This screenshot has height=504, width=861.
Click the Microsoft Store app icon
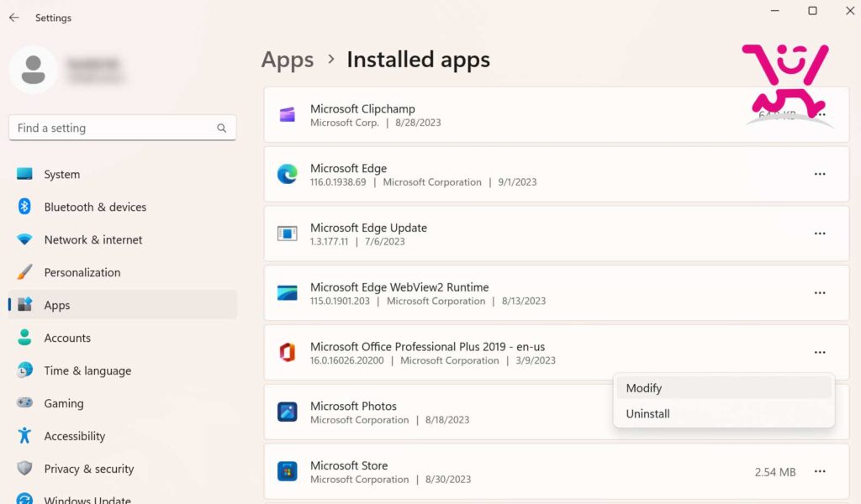(288, 471)
